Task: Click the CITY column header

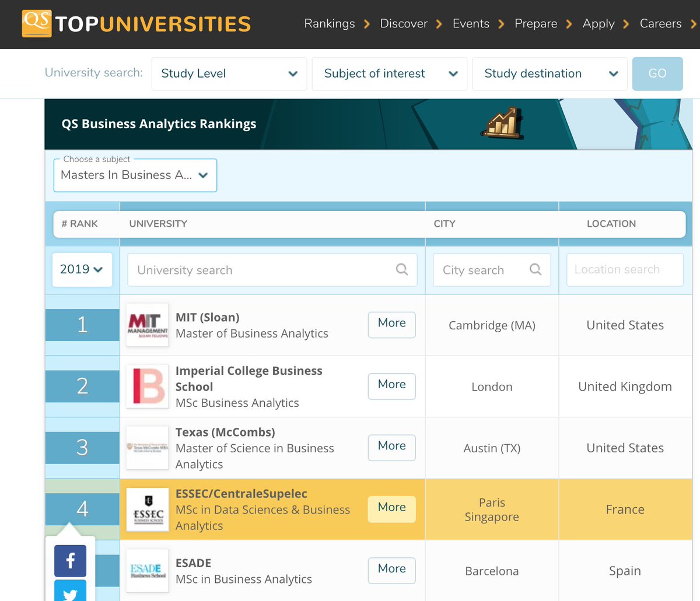Action: pyautogui.click(x=444, y=224)
